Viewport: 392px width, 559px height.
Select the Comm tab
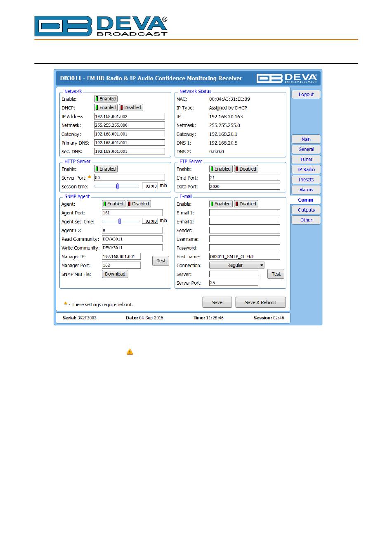pyautogui.click(x=306, y=200)
